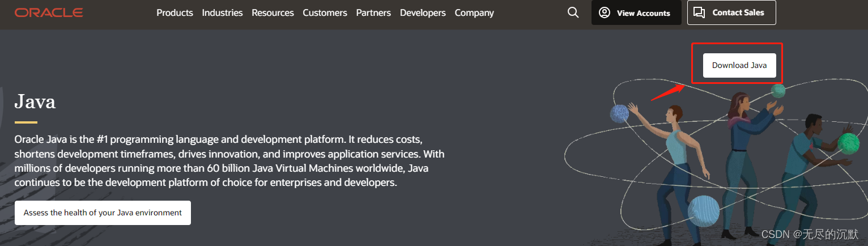Click the Download Java button
The image size is (868, 246).
pos(739,65)
